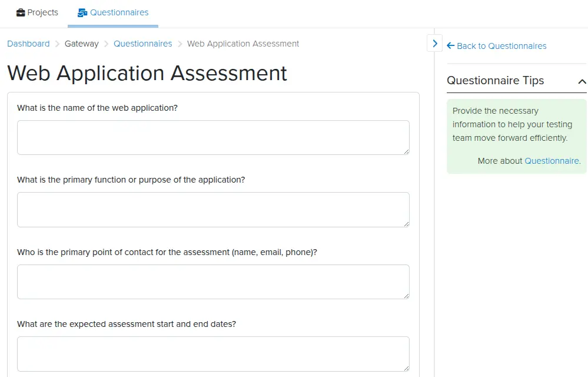Focus the assessment start and end dates field

[214, 354]
